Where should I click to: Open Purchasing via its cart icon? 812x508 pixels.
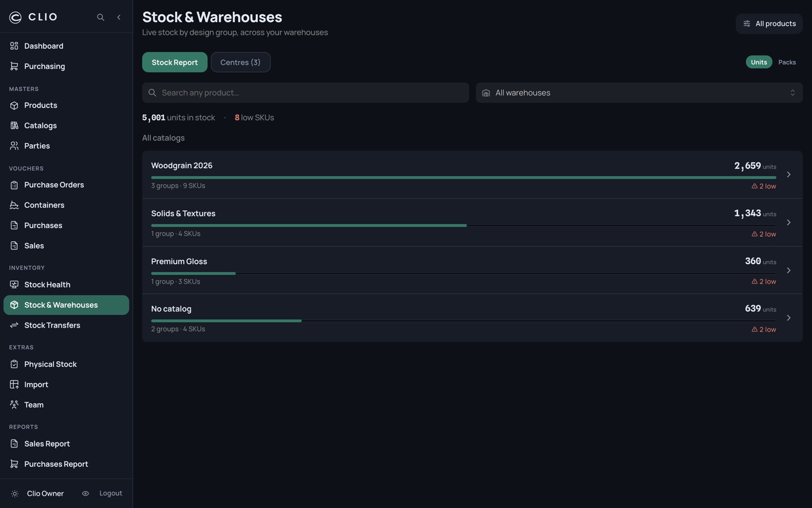(x=14, y=66)
